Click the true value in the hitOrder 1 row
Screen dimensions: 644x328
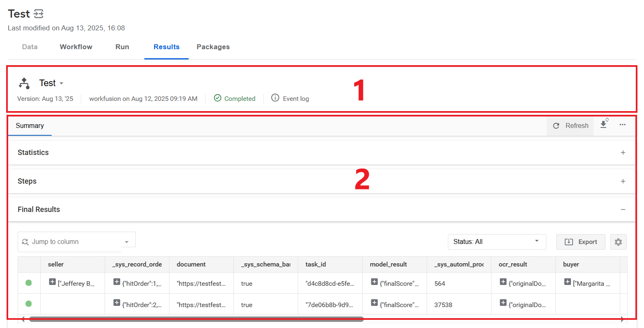(x=247, y=284)
